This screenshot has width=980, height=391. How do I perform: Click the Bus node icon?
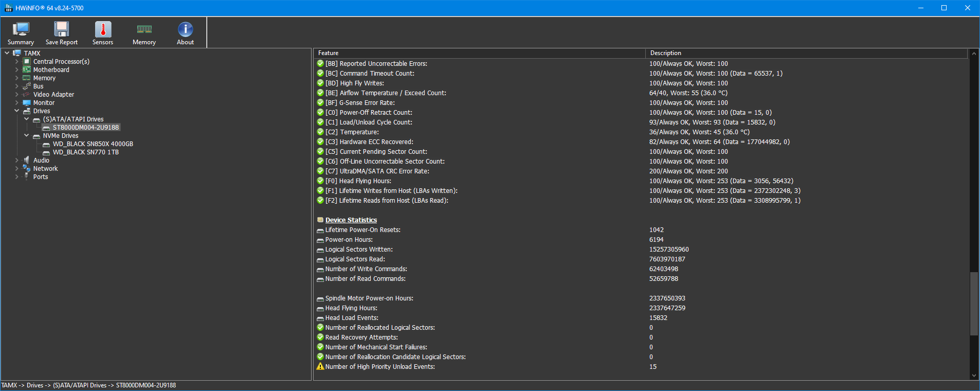pos(27,86)
